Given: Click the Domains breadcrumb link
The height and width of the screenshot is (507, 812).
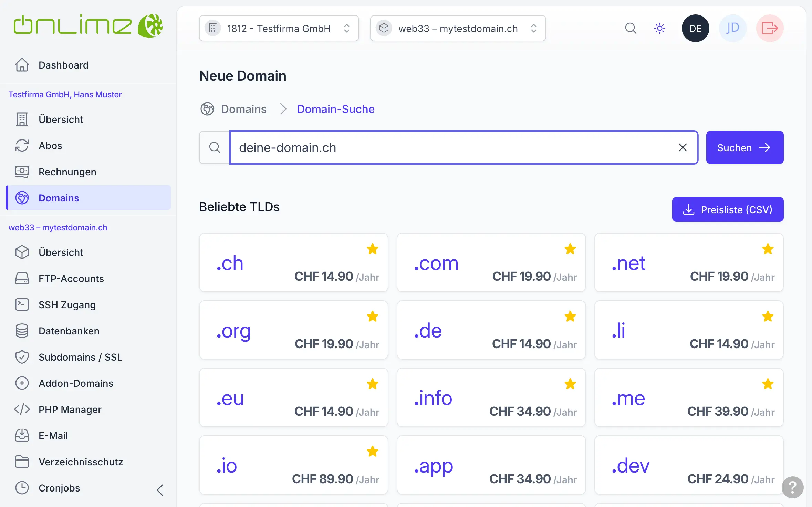Looking at the screenshot, I should [x=243, y=109].
